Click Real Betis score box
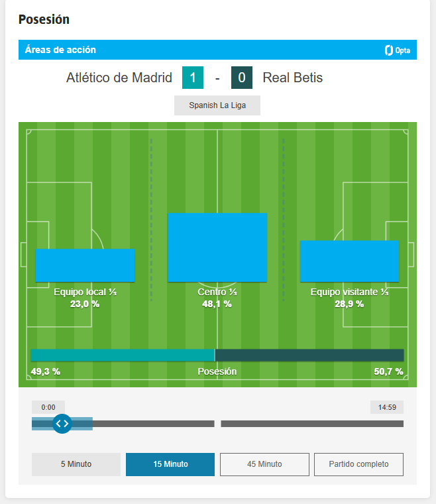Image resolution: width=436 pixels, height=504 pixels. (242, 78)
